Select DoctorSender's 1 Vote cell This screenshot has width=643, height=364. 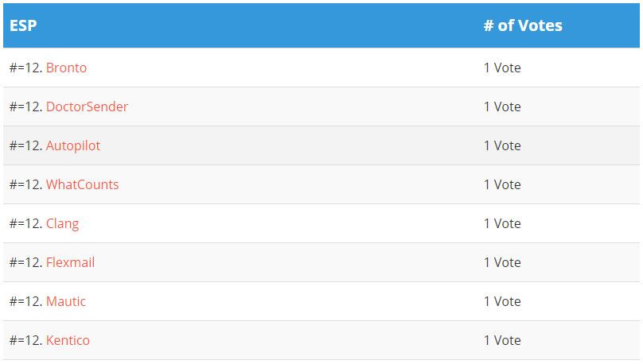tap(502, 106)
